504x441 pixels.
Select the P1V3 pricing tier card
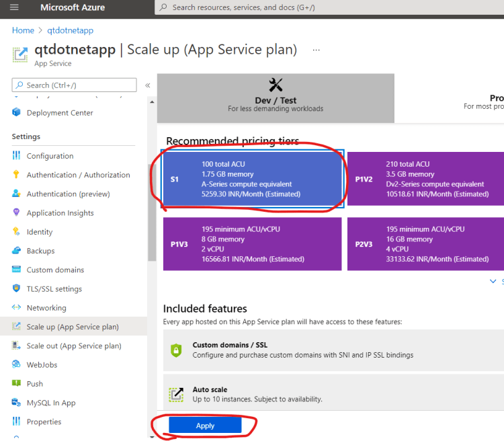252,244
